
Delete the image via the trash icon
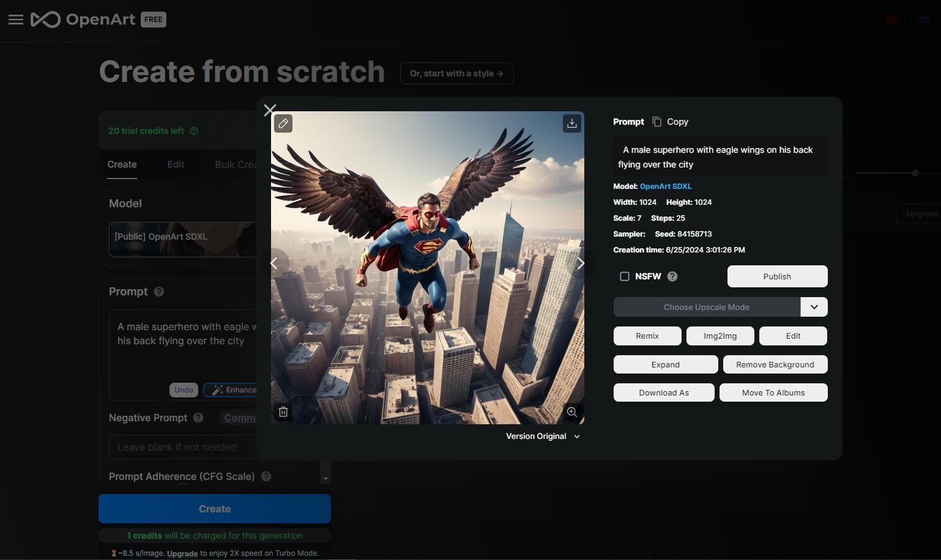[283, 411]
